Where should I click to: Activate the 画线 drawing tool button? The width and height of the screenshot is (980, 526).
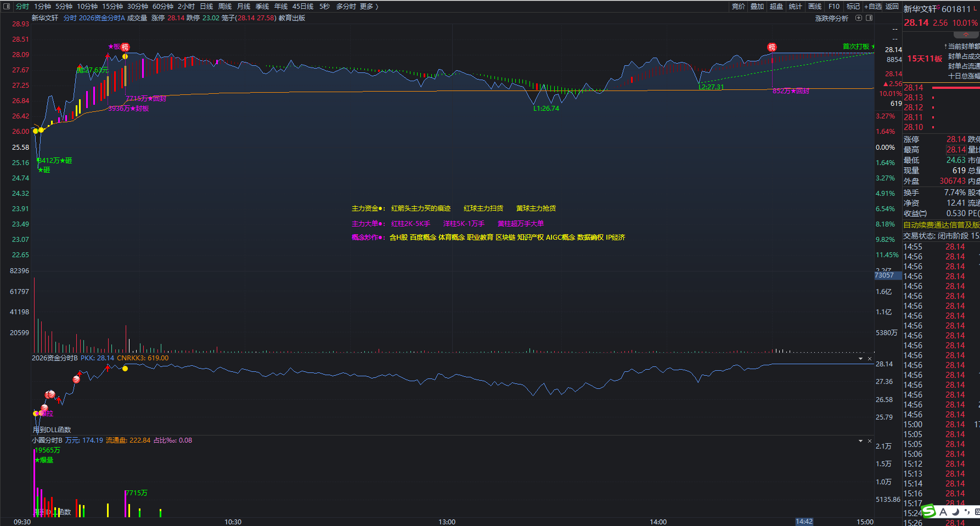(815, 7)
